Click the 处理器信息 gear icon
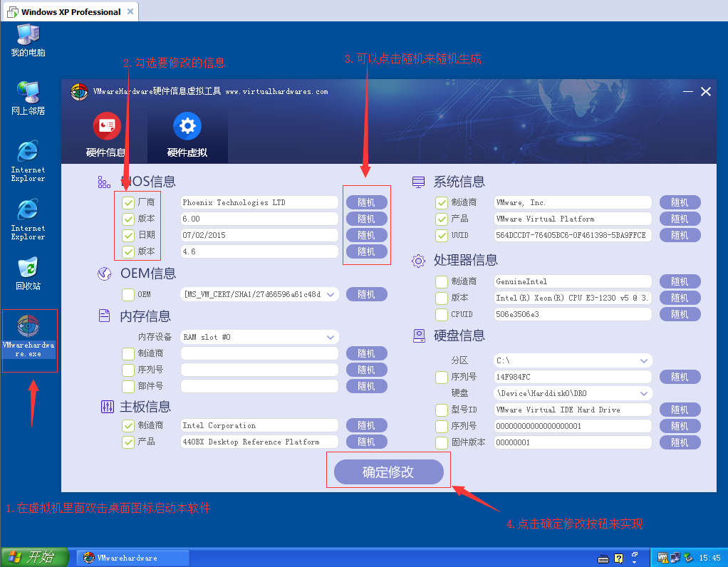The image size is (728, 567). (418, 261)
